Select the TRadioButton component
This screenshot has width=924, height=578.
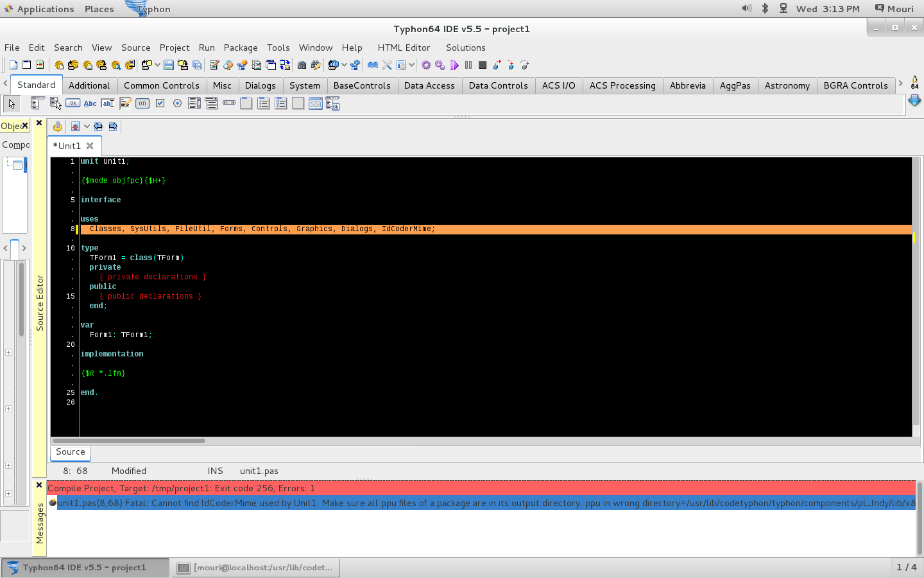pos(177,103)
